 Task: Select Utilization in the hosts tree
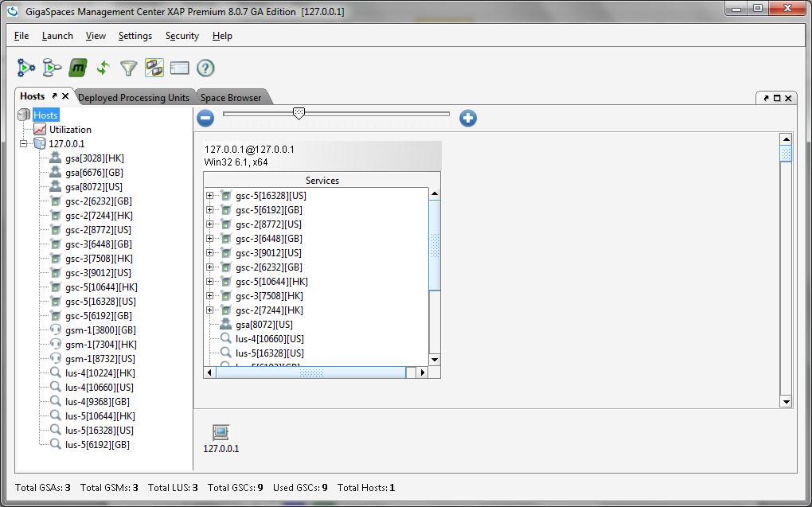pos(70,130)
